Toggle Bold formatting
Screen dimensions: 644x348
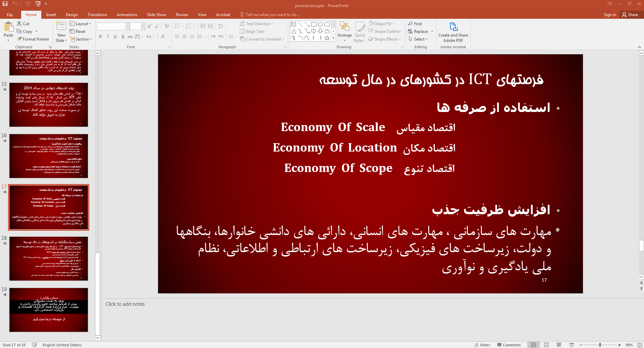[x=100, y=37]
